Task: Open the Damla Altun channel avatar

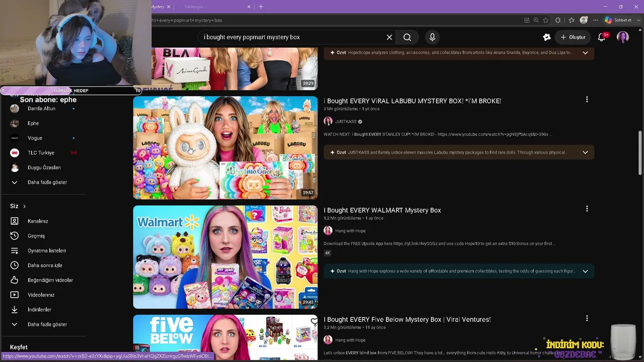Action: pos(15,109)
